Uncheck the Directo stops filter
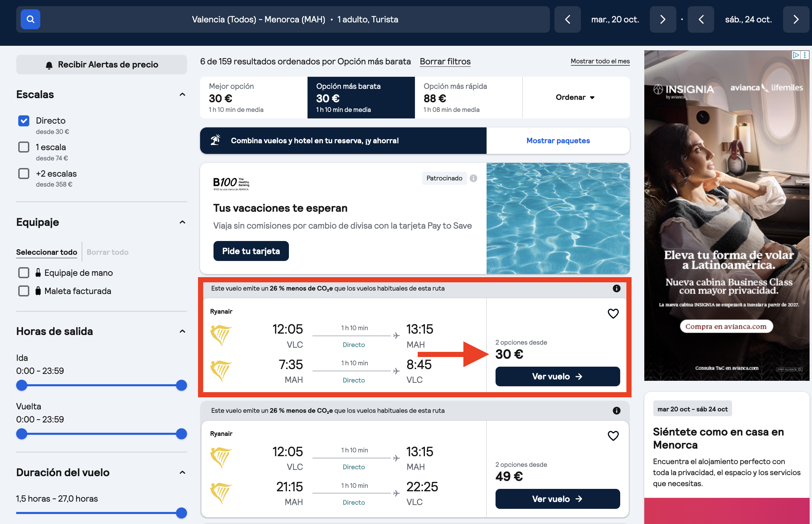The height and width of the screenshot is (524, 812). 24,120
